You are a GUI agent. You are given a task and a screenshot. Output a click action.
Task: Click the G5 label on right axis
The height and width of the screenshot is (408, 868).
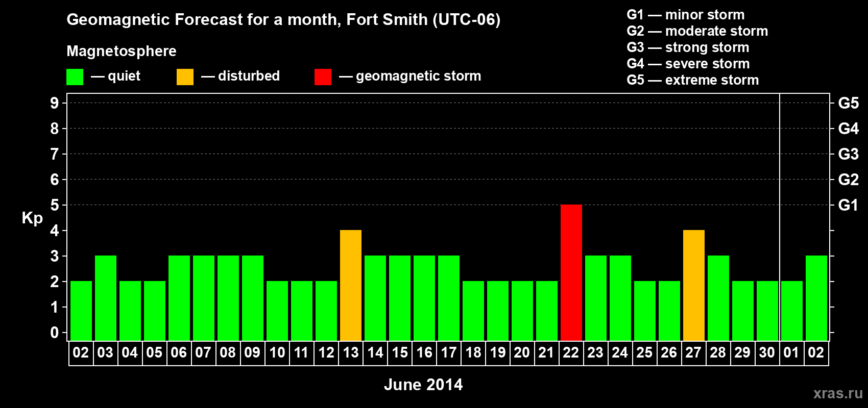coord(848,103)
